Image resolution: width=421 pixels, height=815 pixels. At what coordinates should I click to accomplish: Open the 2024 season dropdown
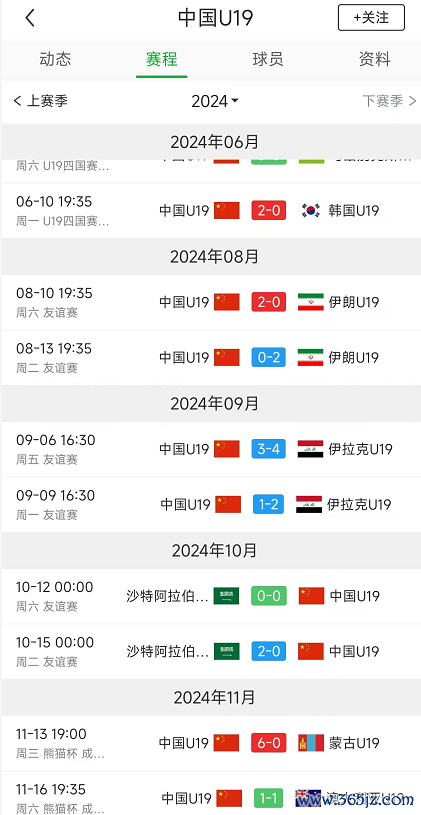pyautogui.click(x=215, y=101)
